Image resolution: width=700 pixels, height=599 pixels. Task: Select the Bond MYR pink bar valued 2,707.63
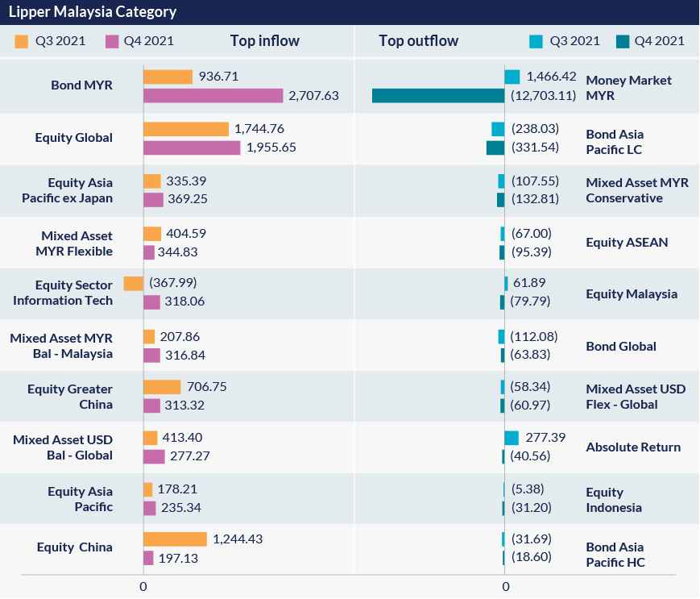(x=213, y=96)
